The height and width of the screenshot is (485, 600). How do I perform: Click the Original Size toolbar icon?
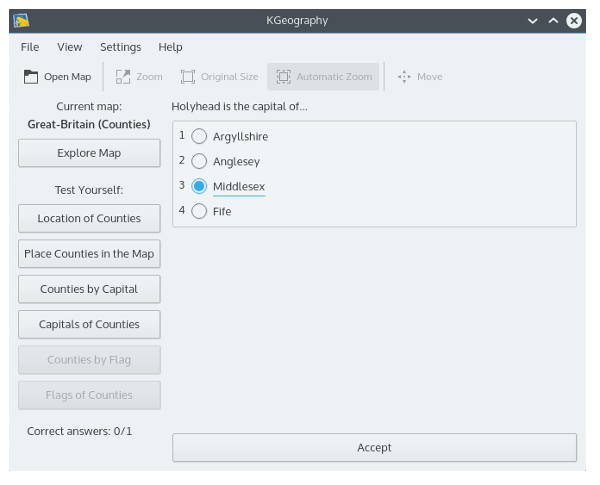(x=188, y=77)
